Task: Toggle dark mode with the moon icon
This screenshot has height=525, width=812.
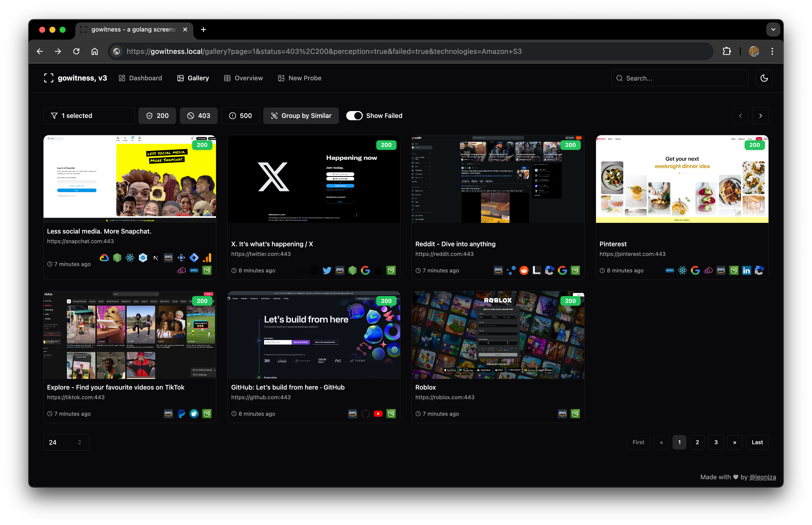Action: 764,78
